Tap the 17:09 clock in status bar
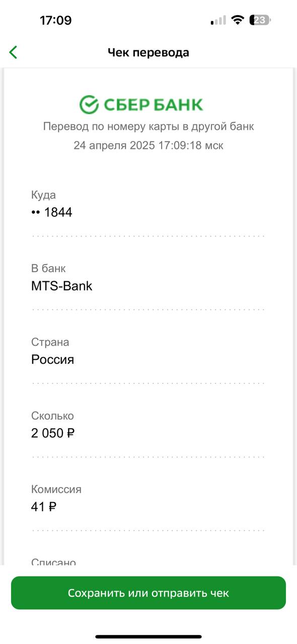This screenshot has width=297, height=644. [55, 21]
